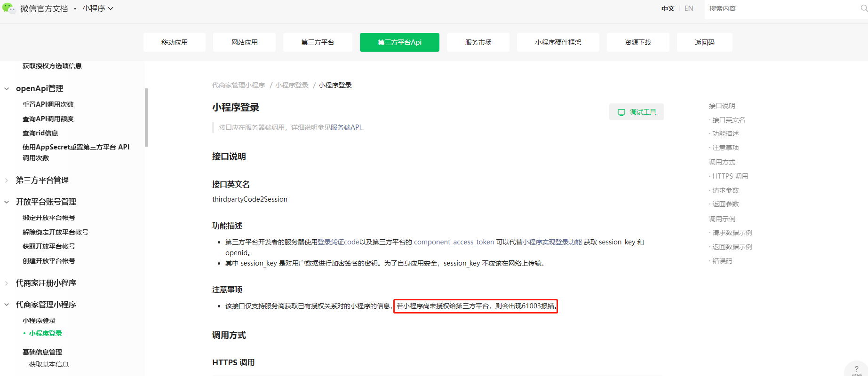
Task: Switch to the 移动应用 tab
Action: pyautogui.click(x=175, y=42)
